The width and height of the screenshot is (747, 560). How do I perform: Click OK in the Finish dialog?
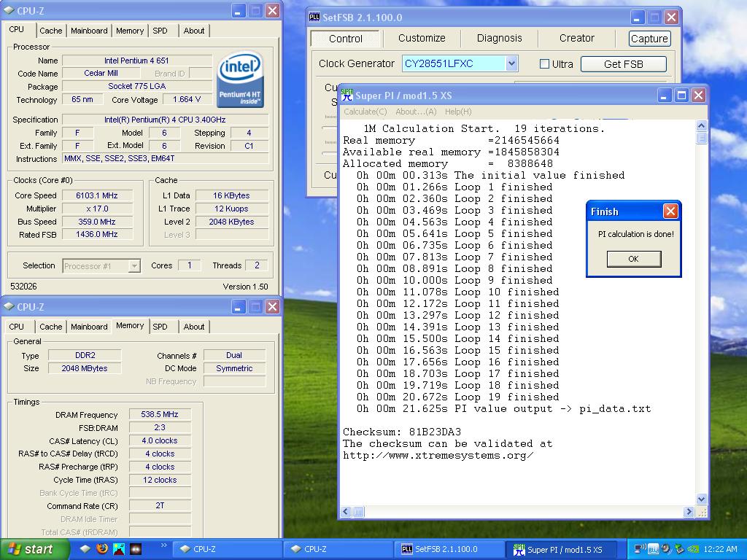[634, 259]
